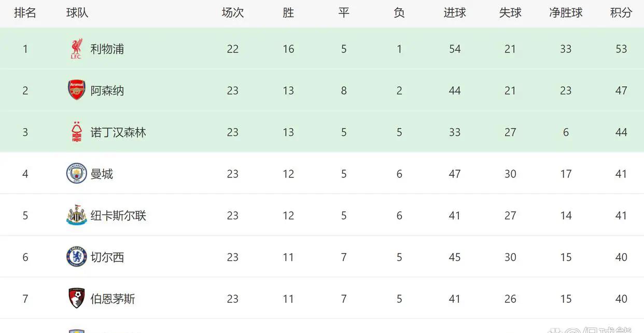The height and width of the screenshot is (333, 644).
Task: Click the Bournemouth club crest icon
Action: click(76, 298)
